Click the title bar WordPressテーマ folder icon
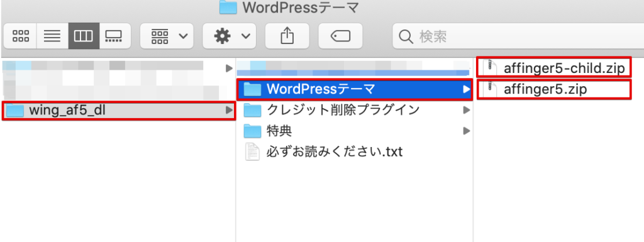The image size is (644, 242). click(228, 7)
